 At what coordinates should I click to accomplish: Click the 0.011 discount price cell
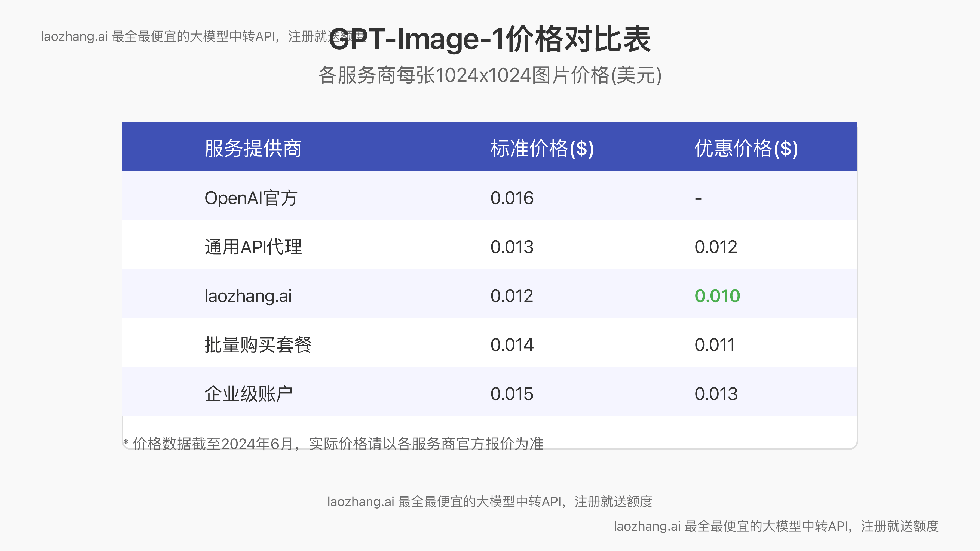(x=715, y=345)
